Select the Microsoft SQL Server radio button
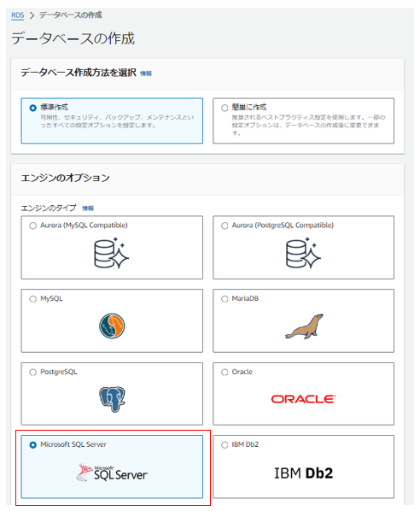Image resolution: width=420 pixels, height=511 pixels. pos(33,445)
